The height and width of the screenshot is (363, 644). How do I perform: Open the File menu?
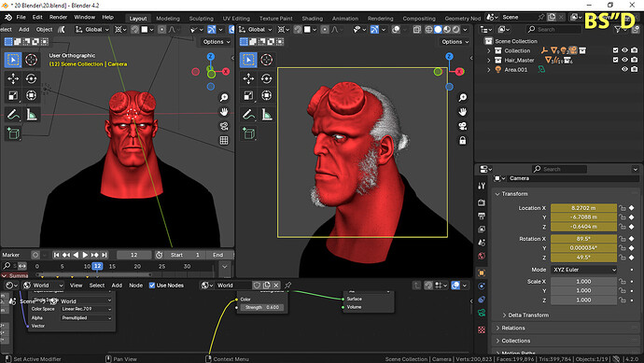pyautogui.click(x=21, y=17)
